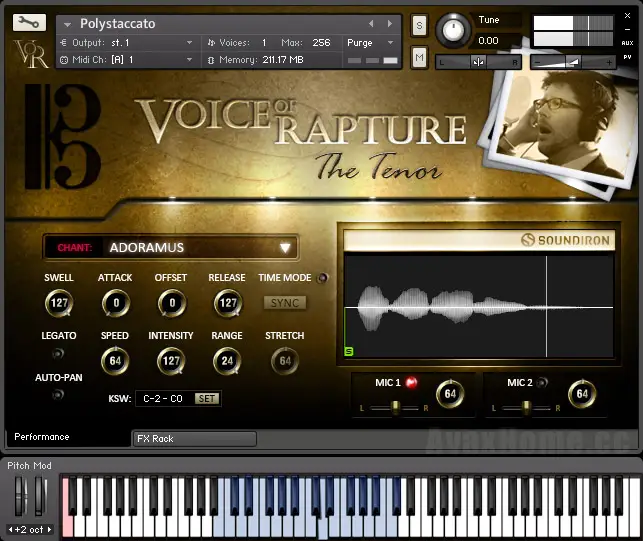This screenshot has width=643, height=541.
Task: Click the Max voices value 256
Action: 321,42
